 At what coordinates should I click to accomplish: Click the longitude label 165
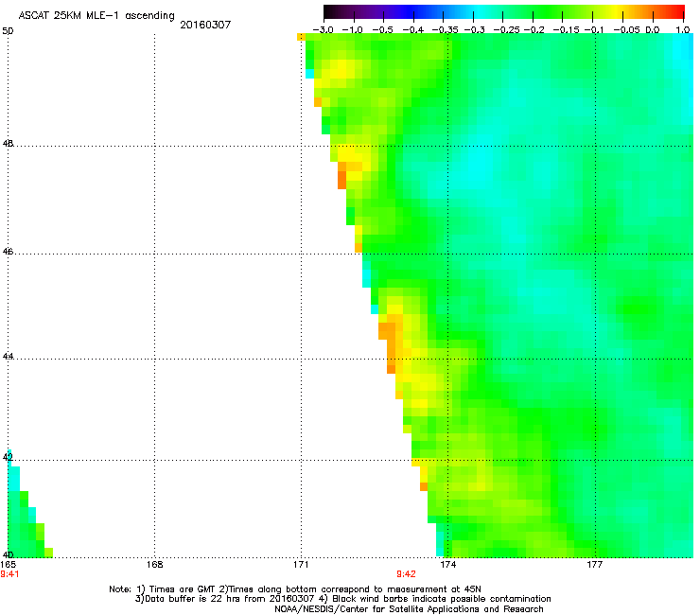pyautogui.click(x=8, y=565)
